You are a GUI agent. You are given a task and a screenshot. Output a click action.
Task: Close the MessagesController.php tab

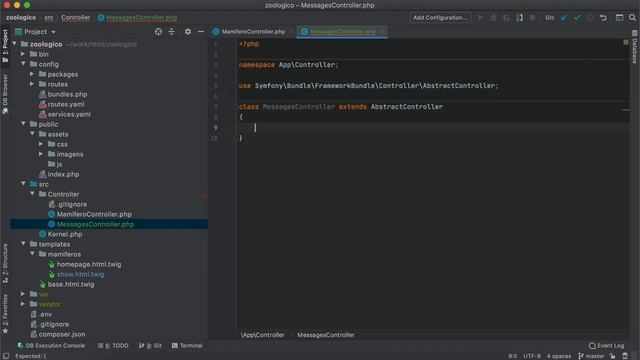(382, 31)
